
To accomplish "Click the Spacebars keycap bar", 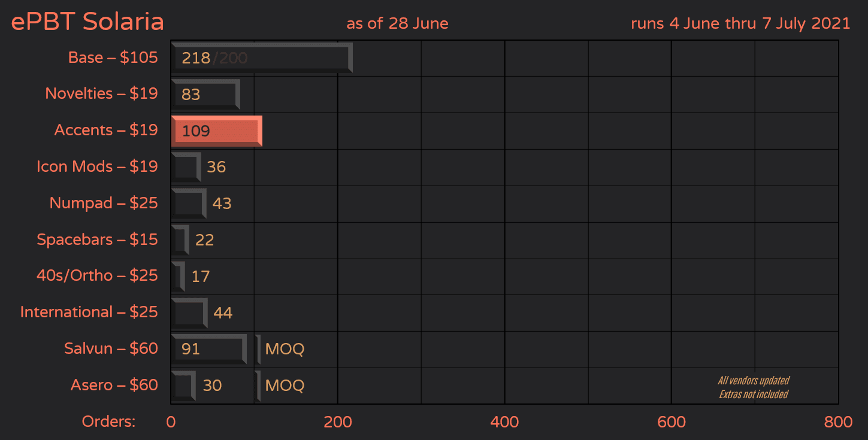I will click(x=179, y=239).
